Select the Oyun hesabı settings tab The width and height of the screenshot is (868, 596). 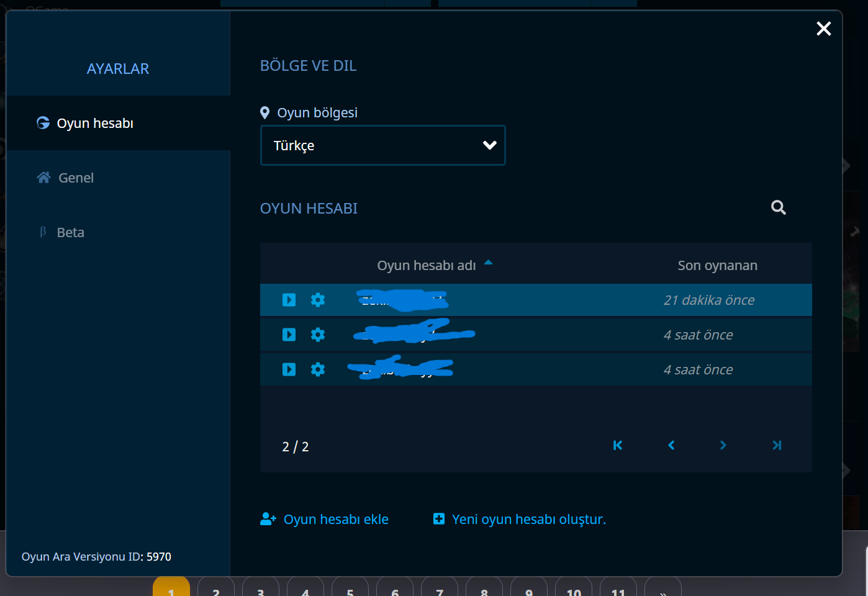pos(118,123)
